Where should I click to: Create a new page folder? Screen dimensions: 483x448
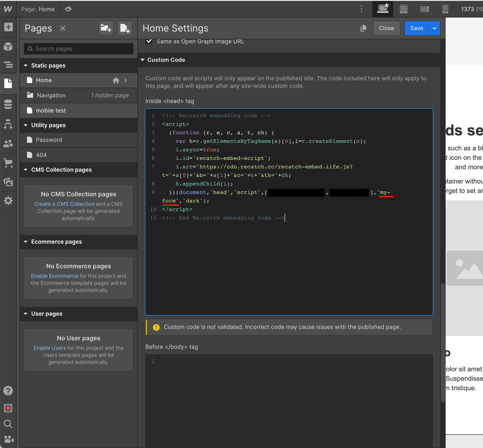[x=106, y=28]
